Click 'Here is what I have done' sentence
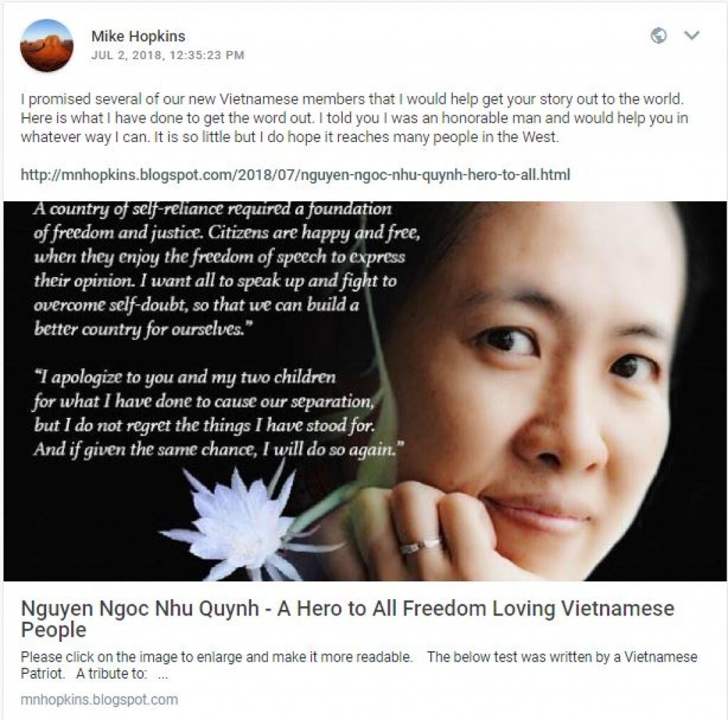The height and width of the screenshot is (720, 728). 168,118
